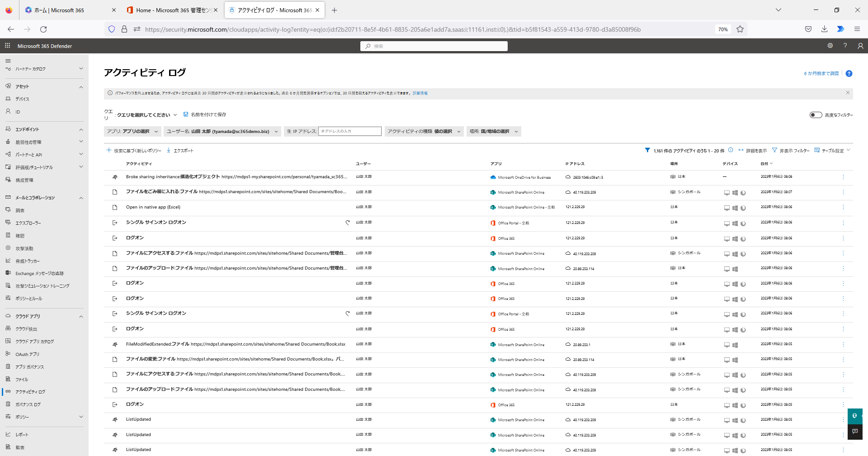Viewport: 868px width, 456px height.
Task: Collapse クラウド アプリ sidebar section
Action: click(81, 316)
